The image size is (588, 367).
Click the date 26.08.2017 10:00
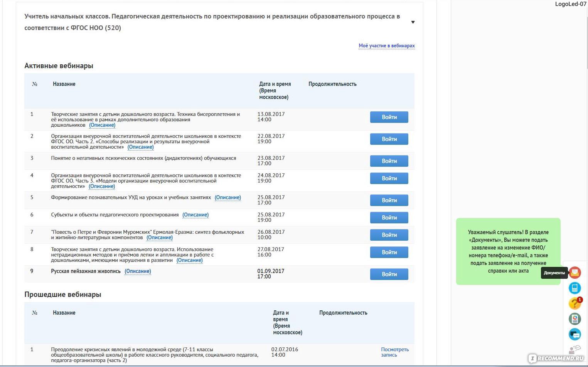click(x=271, y=235)
